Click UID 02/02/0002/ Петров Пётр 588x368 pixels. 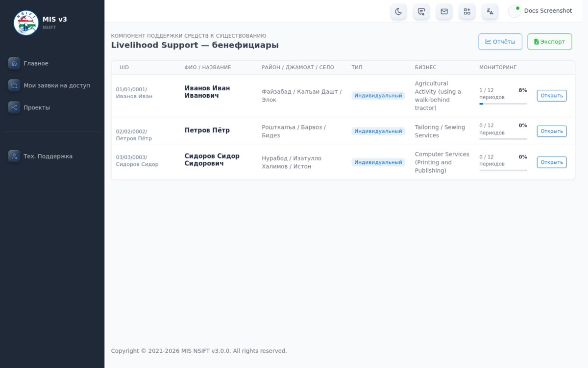click(x=134, y=135)
